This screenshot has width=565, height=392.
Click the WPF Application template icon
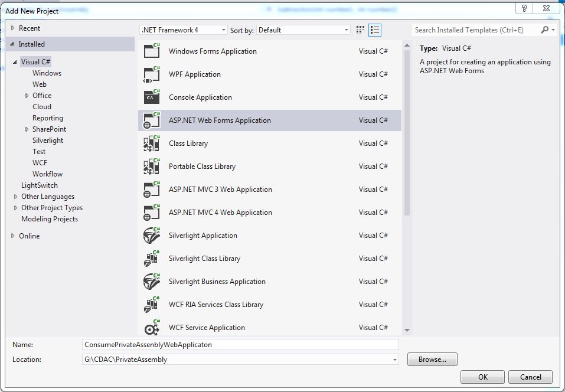point(152,74)
